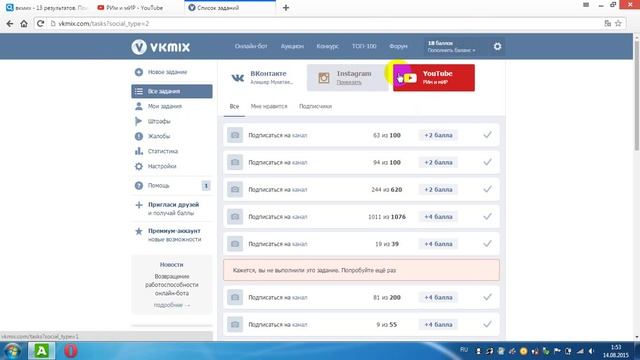Open подробнее link in news block
640x360 pixels.
click(x=171, y=305)
